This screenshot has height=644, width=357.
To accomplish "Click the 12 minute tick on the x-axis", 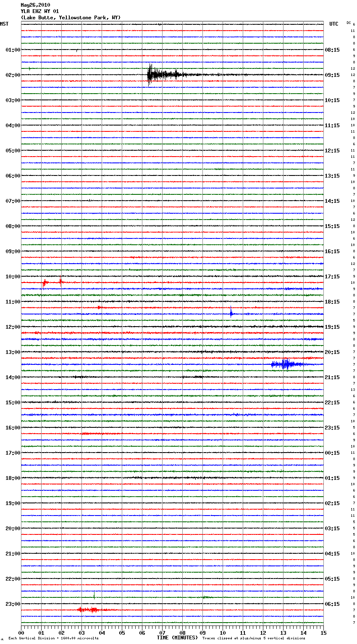I will [263, 633].
